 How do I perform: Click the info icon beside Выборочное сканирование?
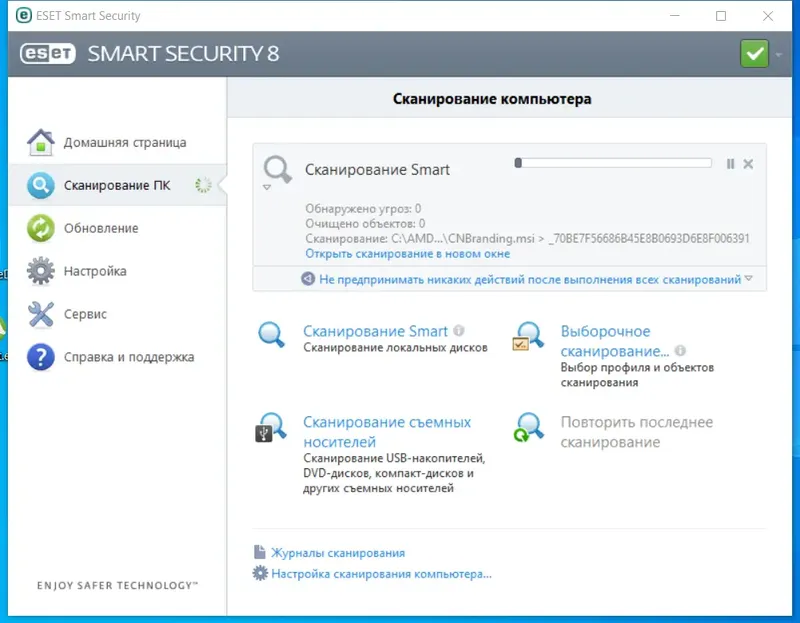[x=680, y=351]
